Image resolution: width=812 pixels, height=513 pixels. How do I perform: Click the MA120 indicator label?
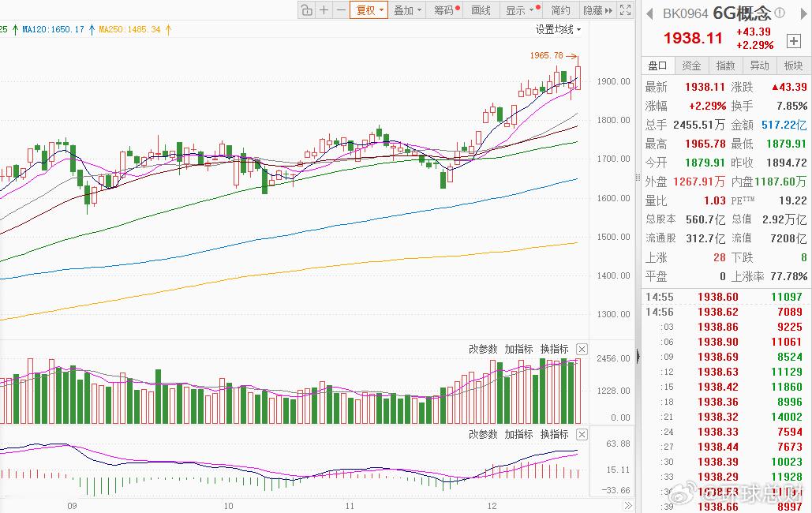pyautogui.click(x=54, y=29)
